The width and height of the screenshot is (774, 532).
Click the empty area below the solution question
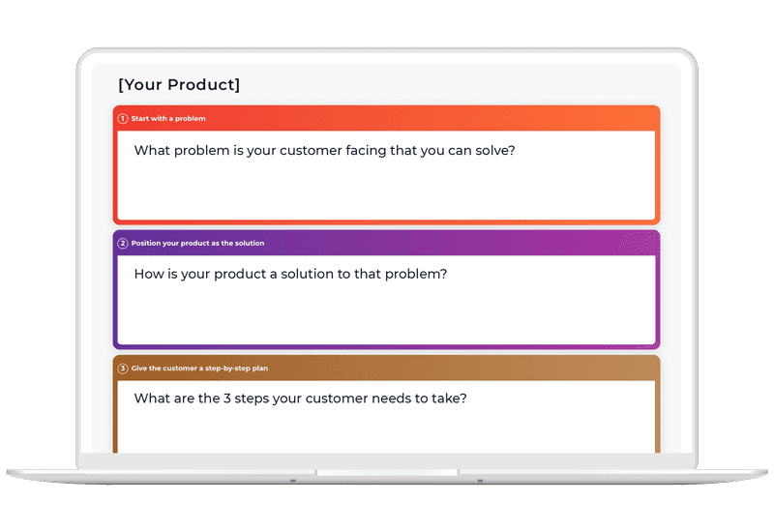point(386,313)
